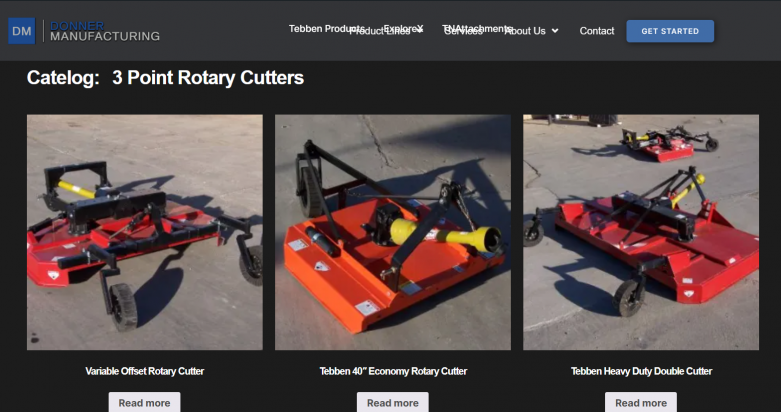781x412 pixels.
Task: Read more about Heavy Duty Double Cutter
Action: pyautogui.click(x=641, y=403)
